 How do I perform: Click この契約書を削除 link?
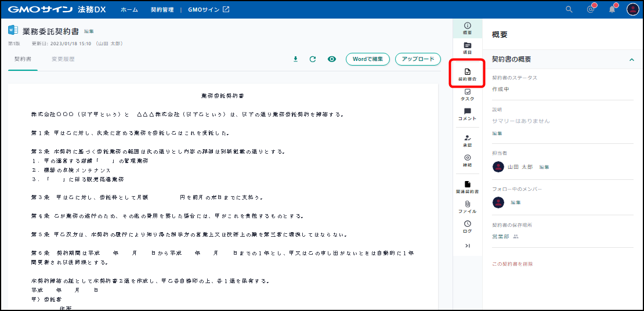coord(512,264)
